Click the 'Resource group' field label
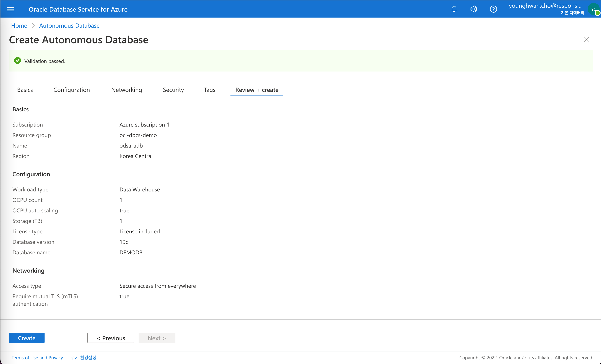601x364 pixels. tap(31, 135)
